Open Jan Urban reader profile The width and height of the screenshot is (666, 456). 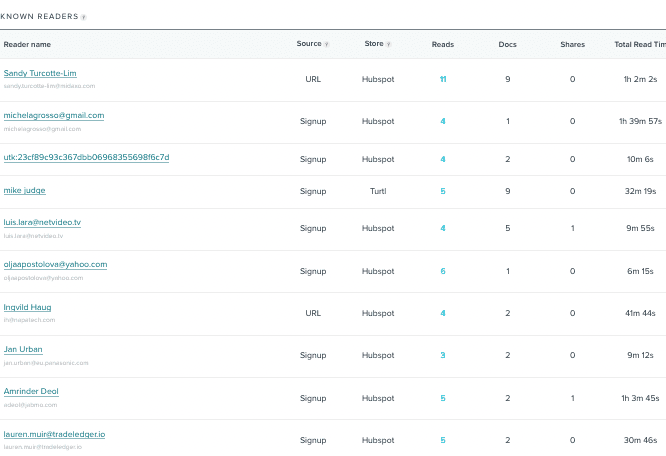[23, 349]
